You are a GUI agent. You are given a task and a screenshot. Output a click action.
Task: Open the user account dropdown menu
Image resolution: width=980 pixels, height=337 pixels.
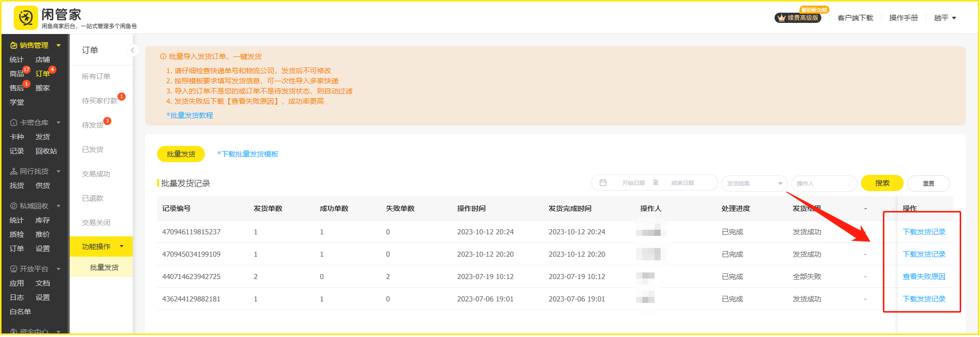tap(945, 18)
